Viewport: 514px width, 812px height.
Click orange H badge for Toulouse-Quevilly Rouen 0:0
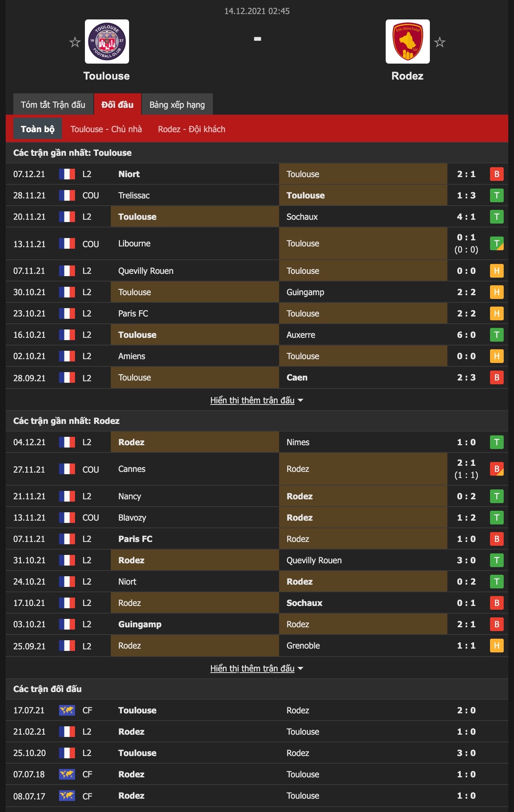tap(496, 271)
